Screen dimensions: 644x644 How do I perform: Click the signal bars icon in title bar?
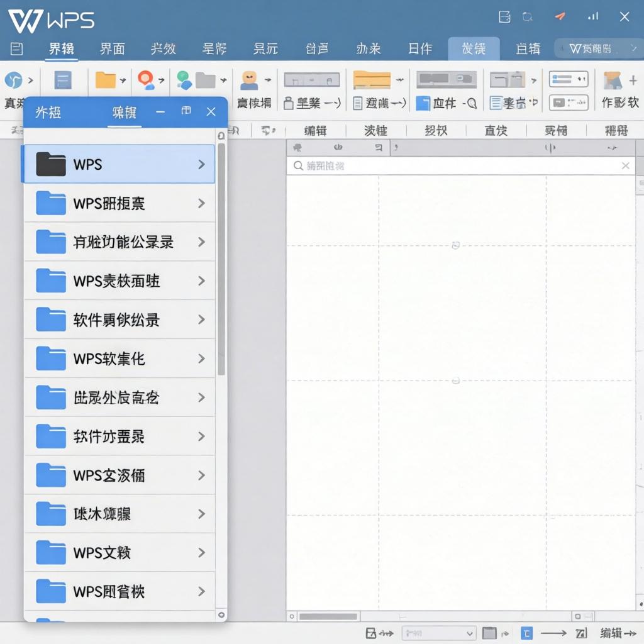592,16
